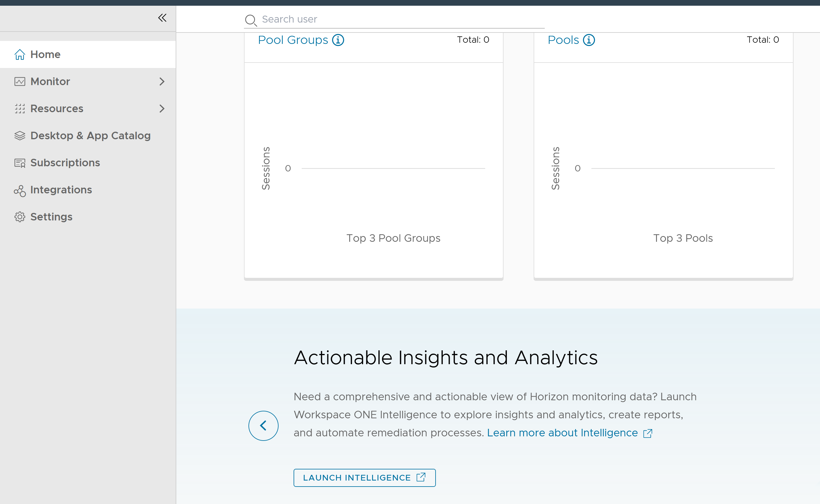Open Learn more about Intelligence link
This screenshot has width=820, height=504.
pyautogui.click(x=562, y=433)
